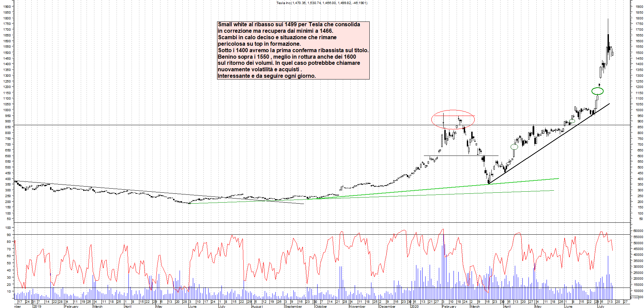Click 70 on the oscillator scale
Screen dimensions: 644x308
pyautogui.click(x=9, y=249)
